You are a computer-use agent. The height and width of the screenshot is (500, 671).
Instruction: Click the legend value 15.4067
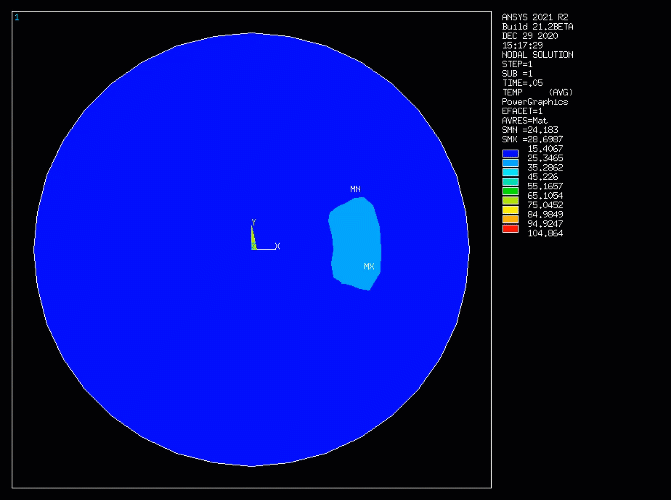(545, 149)
